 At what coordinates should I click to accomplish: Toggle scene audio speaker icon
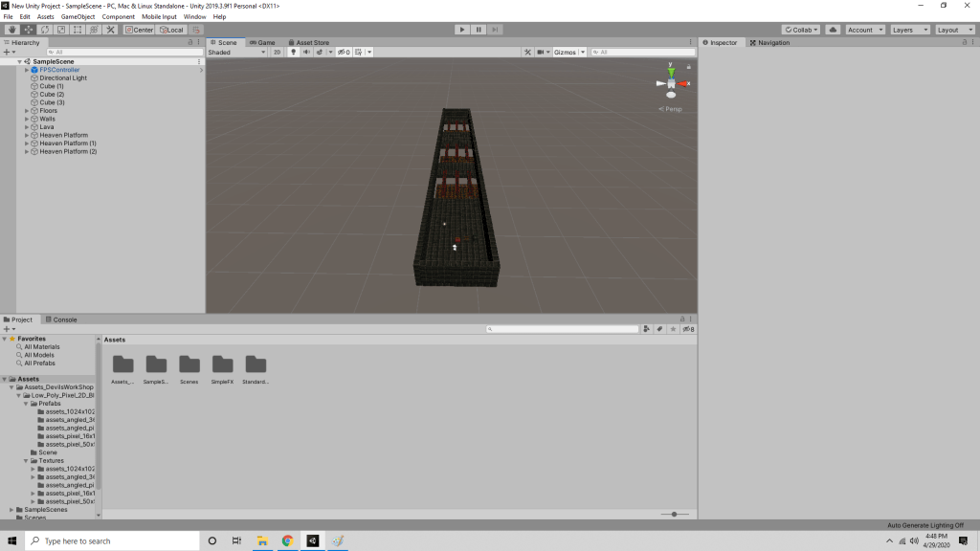click(x=305, y=52)
